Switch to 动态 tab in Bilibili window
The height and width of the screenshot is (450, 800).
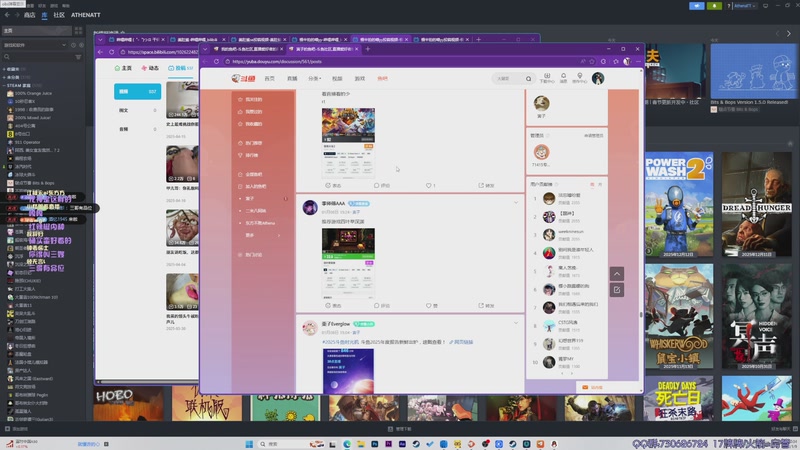pyautogui.click(x=151, y=68)
